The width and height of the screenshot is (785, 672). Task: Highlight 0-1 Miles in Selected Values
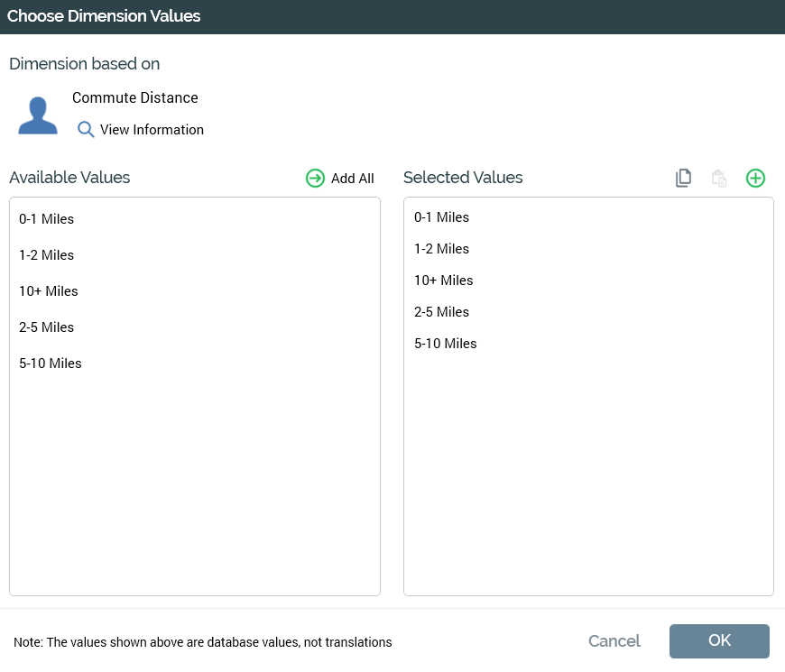[442, 217]
